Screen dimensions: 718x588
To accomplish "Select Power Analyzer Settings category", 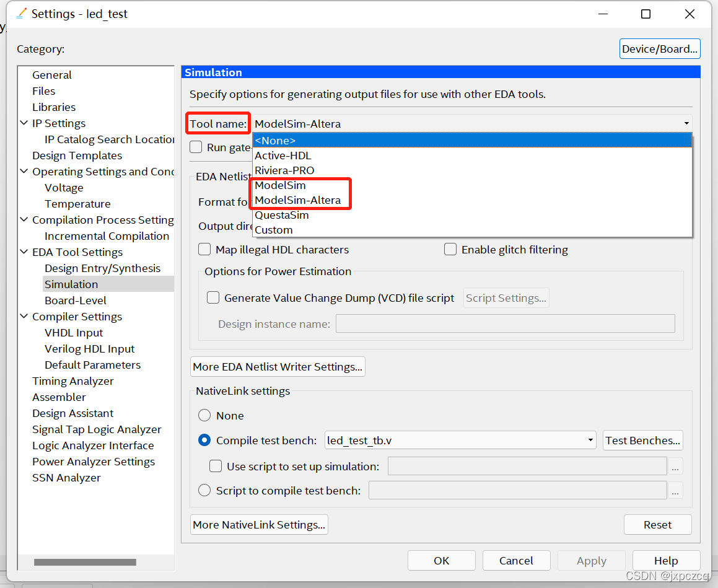I will pyautogui.click(x=94, y=461).
